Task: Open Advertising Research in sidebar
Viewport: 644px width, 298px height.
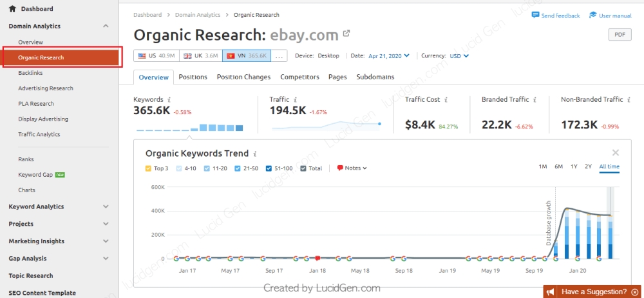Action: (46, 88)
